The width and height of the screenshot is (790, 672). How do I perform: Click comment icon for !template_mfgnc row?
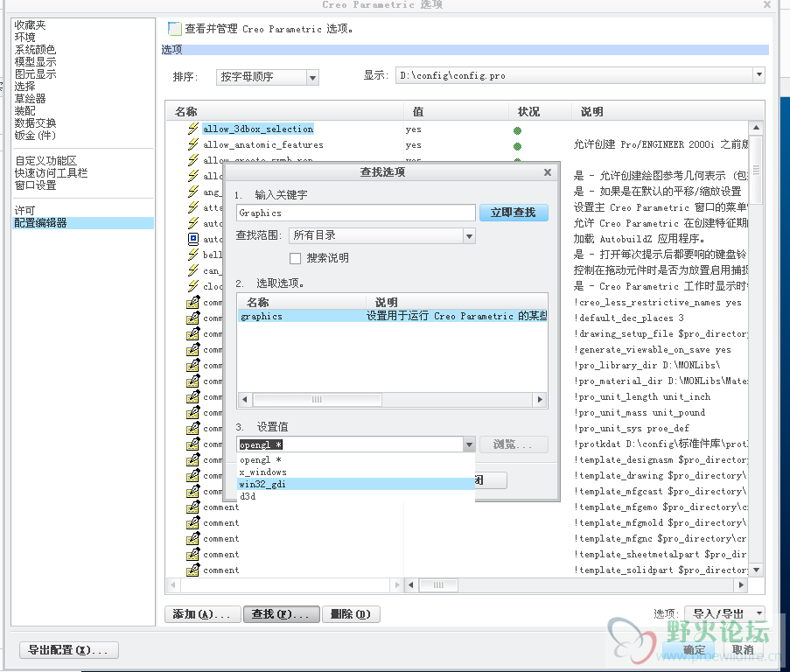click(193, 538)
